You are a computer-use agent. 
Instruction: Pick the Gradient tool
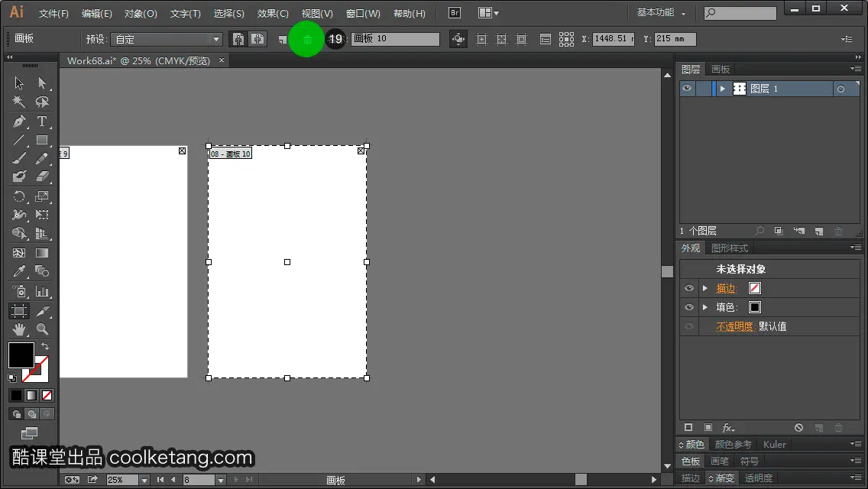pyautogui.click(x=42, y=253)
